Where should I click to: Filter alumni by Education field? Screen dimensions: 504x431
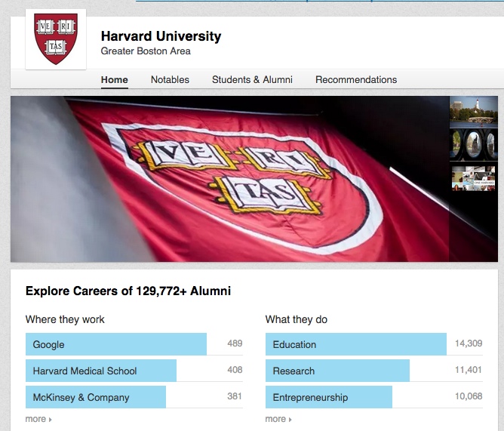click(355, 344)
